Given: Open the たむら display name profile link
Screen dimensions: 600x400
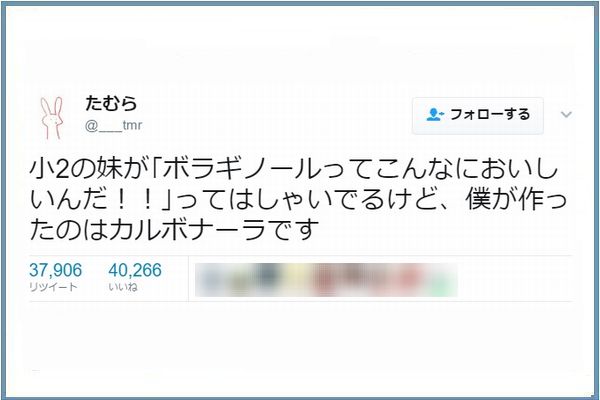Looking at the screenshot, I should [x=111, y=103].
